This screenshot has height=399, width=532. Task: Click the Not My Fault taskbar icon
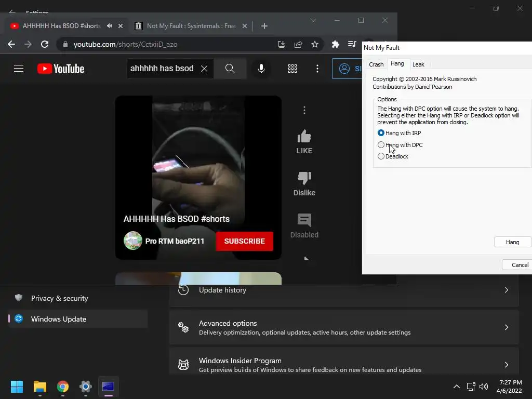point(108,387)
